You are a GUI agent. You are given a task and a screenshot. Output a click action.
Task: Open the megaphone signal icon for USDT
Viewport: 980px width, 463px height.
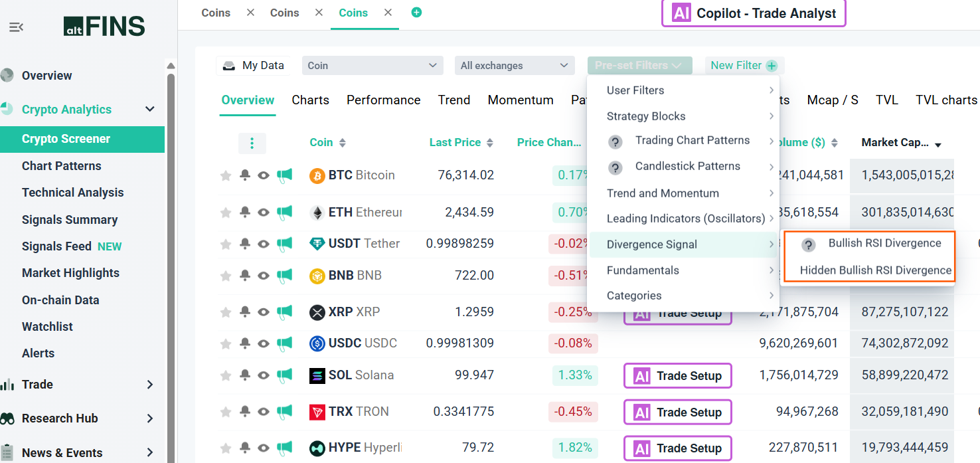tap(284, 244)
